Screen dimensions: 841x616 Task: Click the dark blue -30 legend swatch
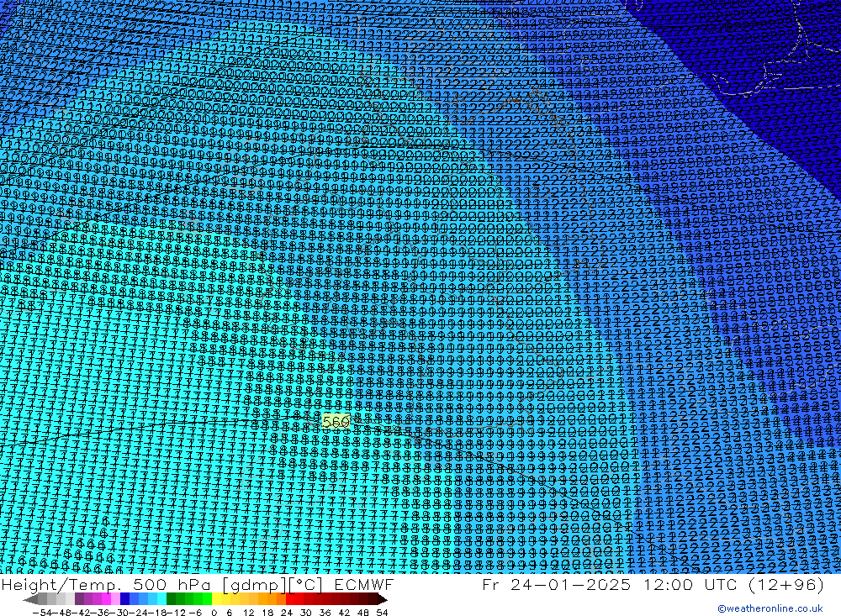tap(125, 599)
